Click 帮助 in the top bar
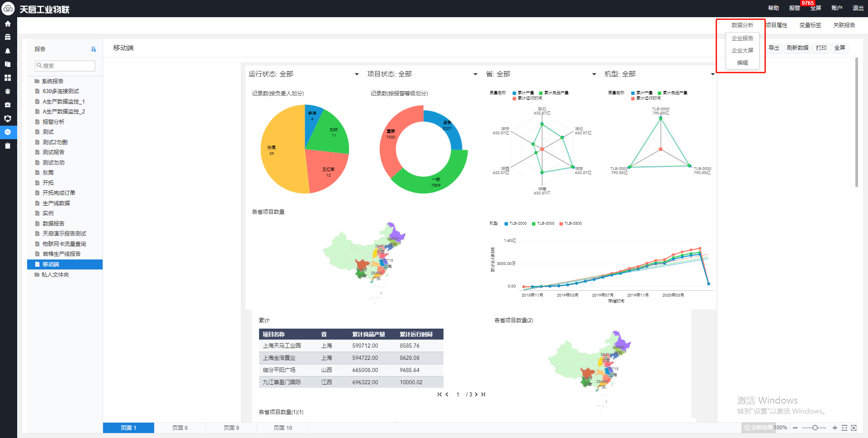Viewport: 868px width, 438px height. [x=774, y=8]
